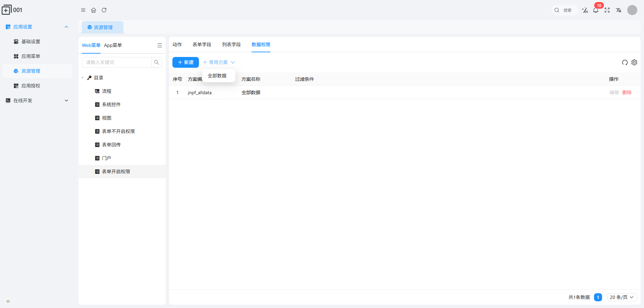The width and height of the screenshot is (644, 308).
Task: Click the home icon in top bar
Action: point(94,10)
